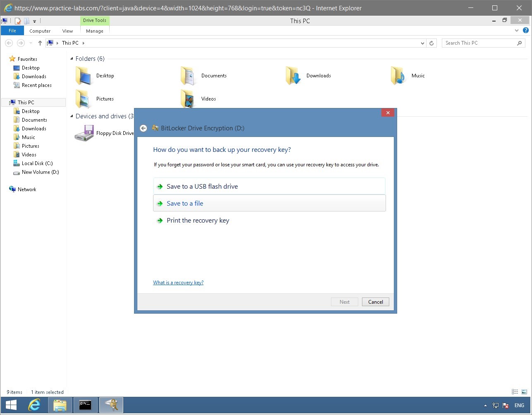The width and height of the screenshot is (532, 415).
Task: Open the Floppy Disk Drive icon
Action: [x=84, y=133]
